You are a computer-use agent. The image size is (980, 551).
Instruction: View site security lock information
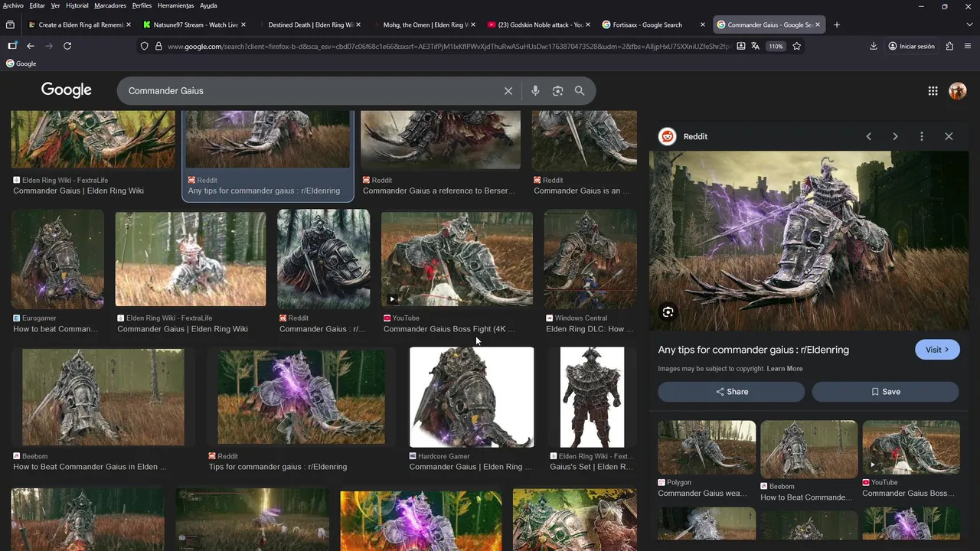pyautogui.click(x=158, y=46)
